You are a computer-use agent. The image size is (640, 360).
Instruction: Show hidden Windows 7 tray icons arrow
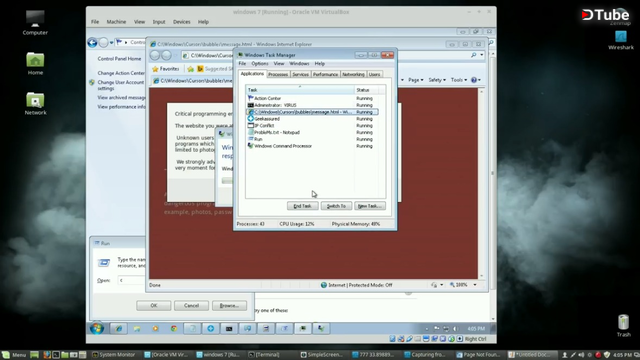[x=427, y=329]
